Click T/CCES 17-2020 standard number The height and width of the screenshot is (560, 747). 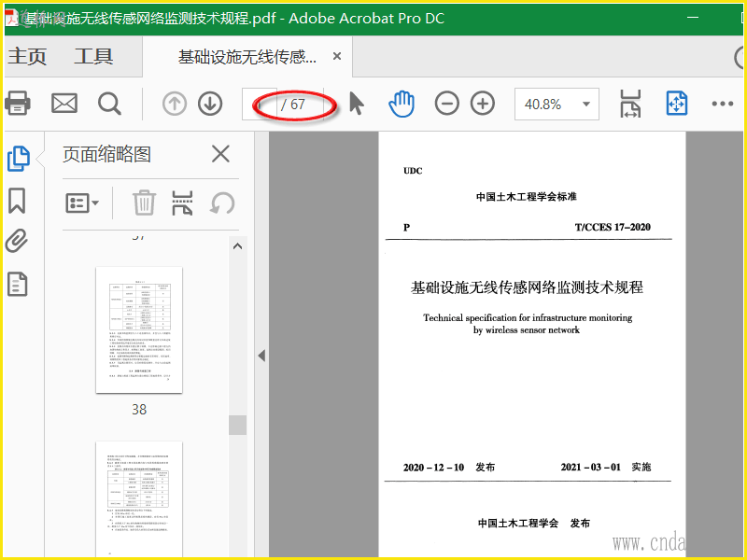(613, 227)
